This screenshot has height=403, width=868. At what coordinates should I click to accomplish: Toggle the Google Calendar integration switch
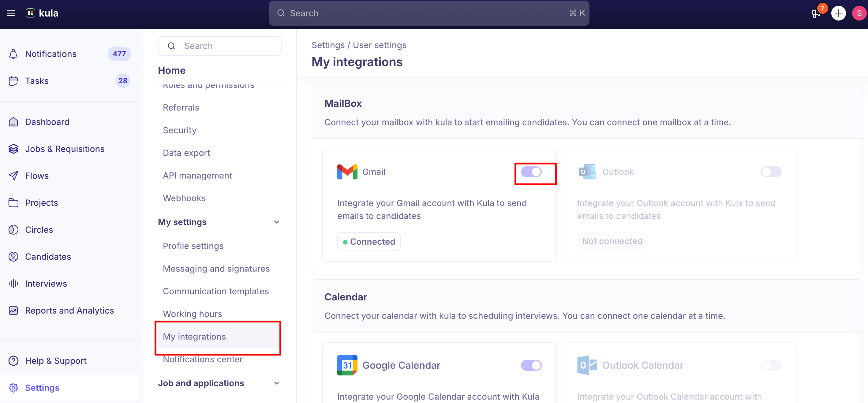click(531, 365)
